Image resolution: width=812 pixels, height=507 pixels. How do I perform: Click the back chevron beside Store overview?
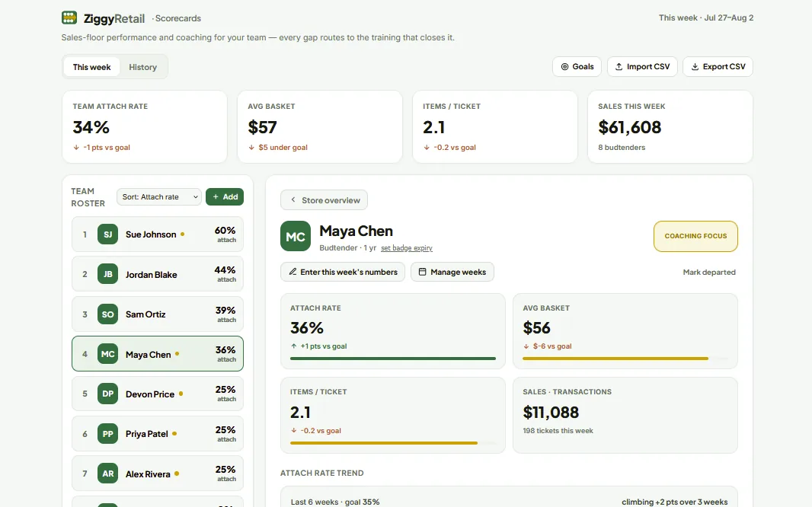click(x=293, y=199)
